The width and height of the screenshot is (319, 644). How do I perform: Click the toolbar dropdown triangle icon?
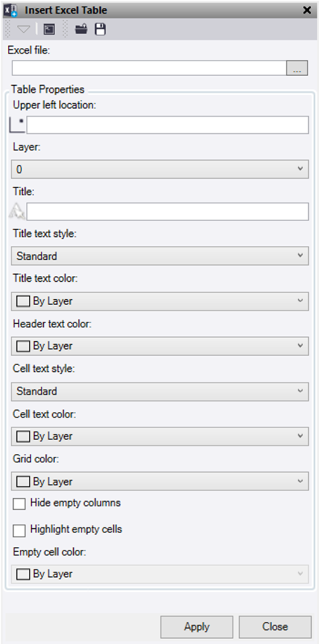coord(24,29)
